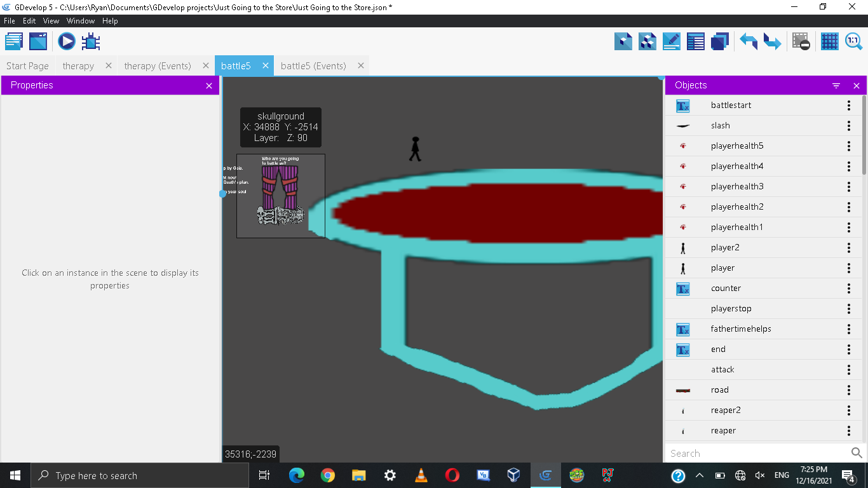The height and width of the screenshot is (488, 868).
Task: Toggle the scene grid
Action: coord(830,42)
